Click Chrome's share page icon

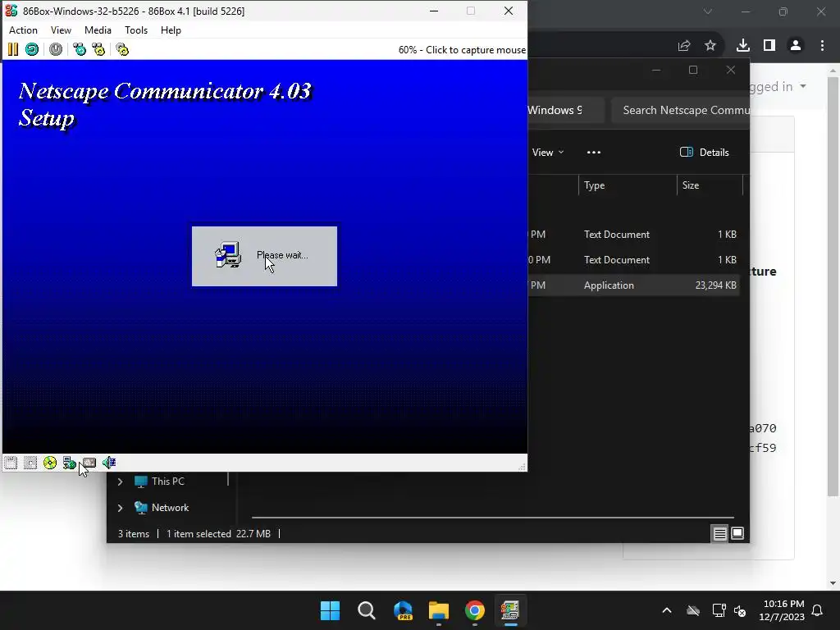click(684, 46)
